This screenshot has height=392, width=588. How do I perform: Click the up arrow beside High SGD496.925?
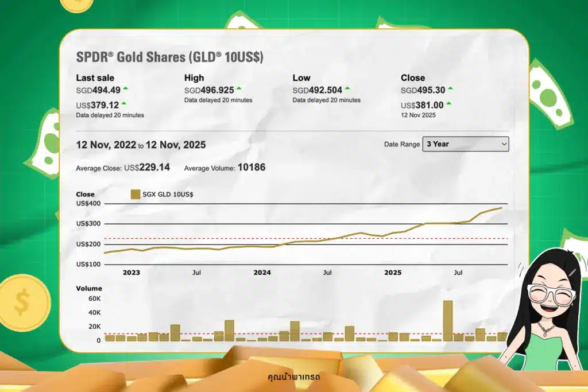[x=239, y=88]
